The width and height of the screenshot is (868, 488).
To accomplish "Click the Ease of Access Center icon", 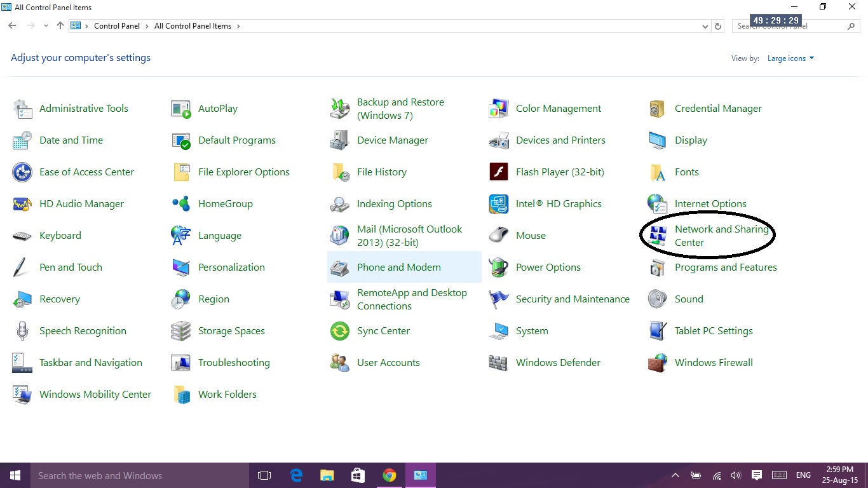I will [x=22, y=172].
